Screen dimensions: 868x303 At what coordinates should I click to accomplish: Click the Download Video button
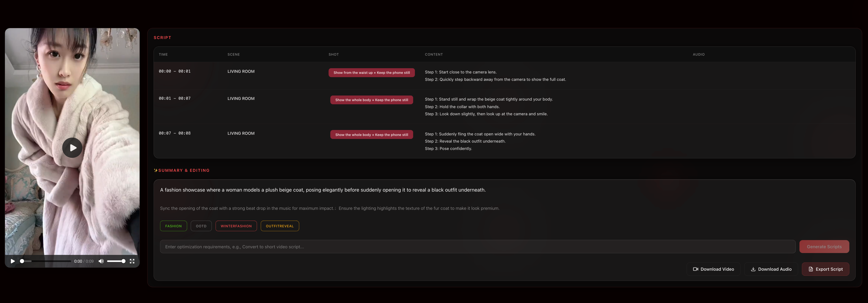[713, 269]
